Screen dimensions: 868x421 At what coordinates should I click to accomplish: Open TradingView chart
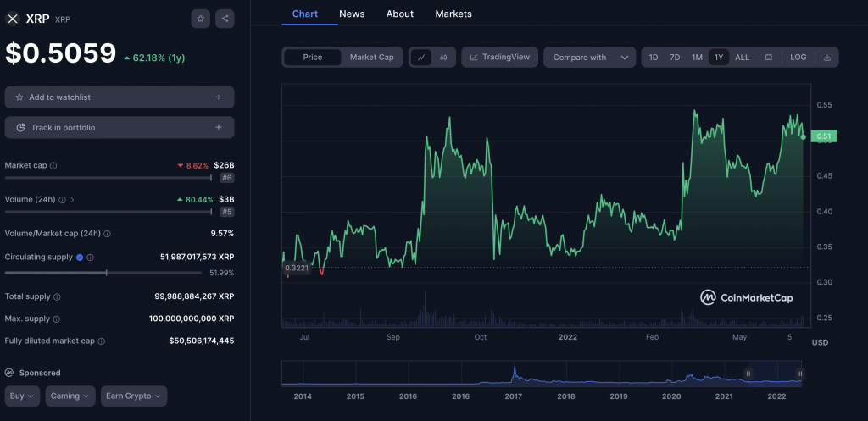click(500, 57)
